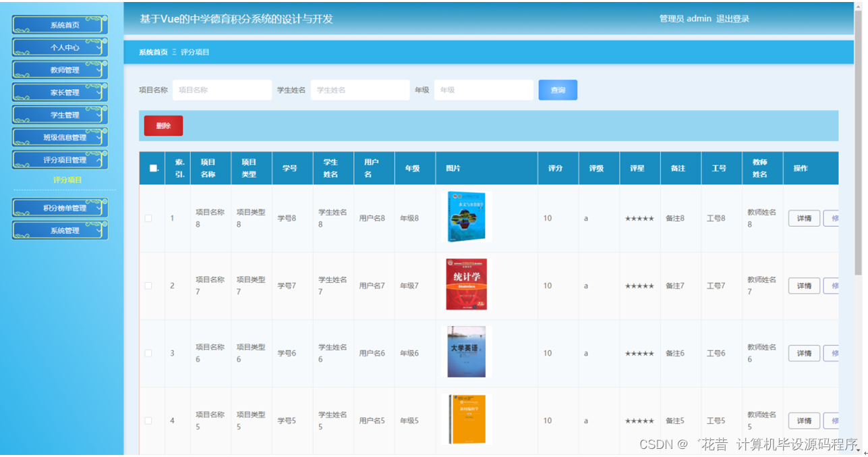This screenshot has width=868, height=457.
Task: Select 评分项目 under the expanded menu
Action: pyautogui.click(x=59, y=180)
